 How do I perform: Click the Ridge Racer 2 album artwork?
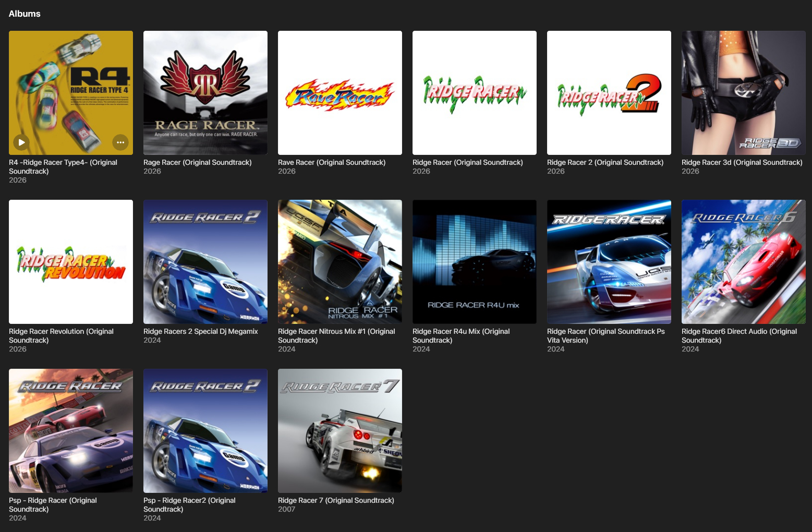609,92
